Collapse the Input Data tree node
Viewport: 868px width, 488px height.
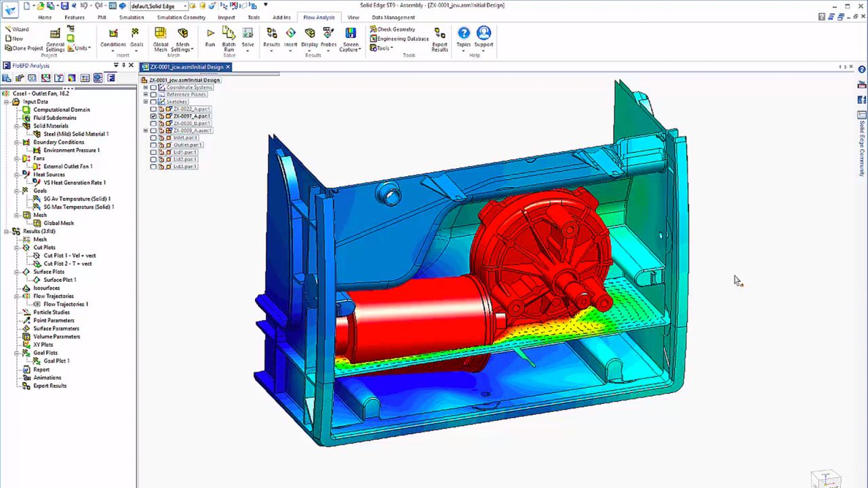point(7,102)
